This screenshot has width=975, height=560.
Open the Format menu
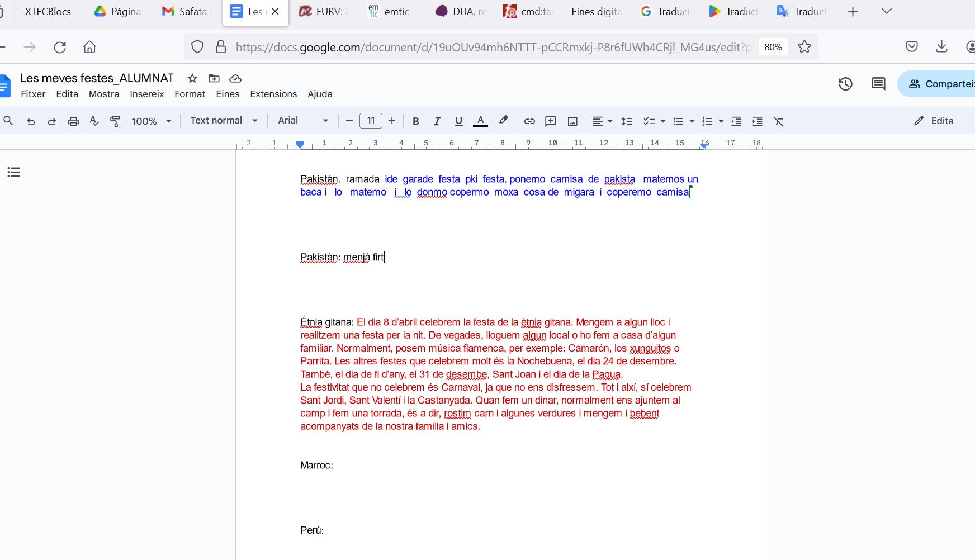click(x=190, y=94)
